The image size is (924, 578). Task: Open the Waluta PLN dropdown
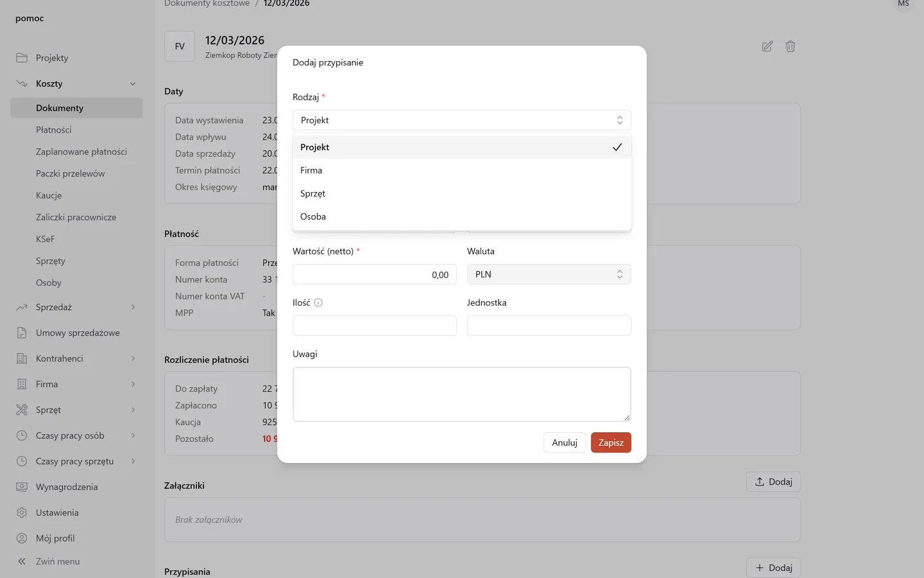tap(549, 274)
